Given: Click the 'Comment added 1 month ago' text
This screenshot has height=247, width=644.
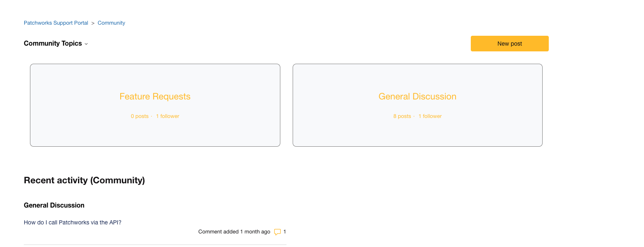Looking at the screenshot, I should click(234, 232).
